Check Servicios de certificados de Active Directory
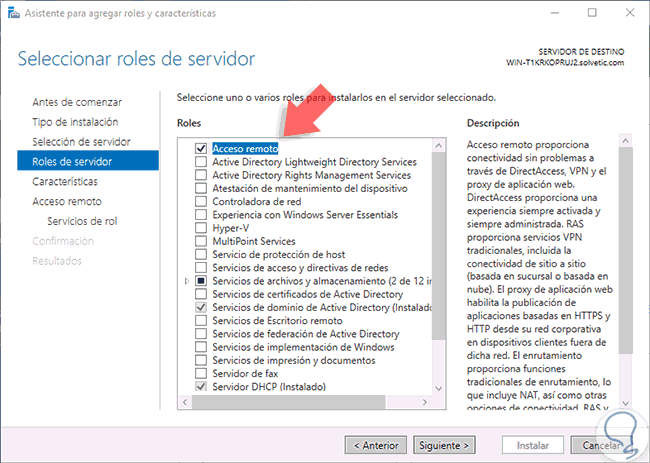650x463 pixels. pyautogui.click(x=201, y=294)
